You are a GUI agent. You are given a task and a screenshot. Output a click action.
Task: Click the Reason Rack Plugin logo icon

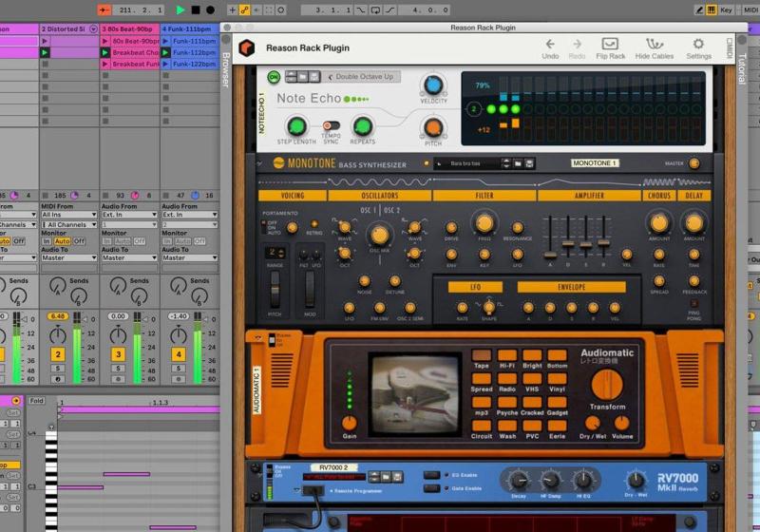tap(247, 47)
